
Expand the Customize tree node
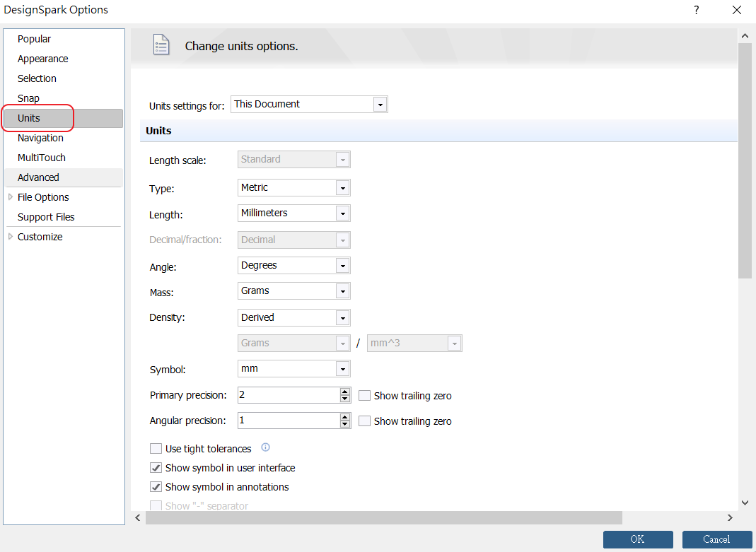point(10,237)
